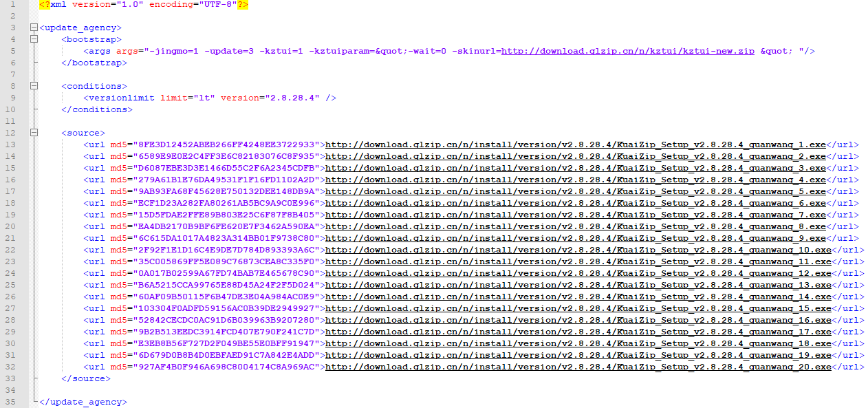Open the guanwang_10.exe download link
The height and width of the screenshot is (408, 868).
[x=578, y=250]
